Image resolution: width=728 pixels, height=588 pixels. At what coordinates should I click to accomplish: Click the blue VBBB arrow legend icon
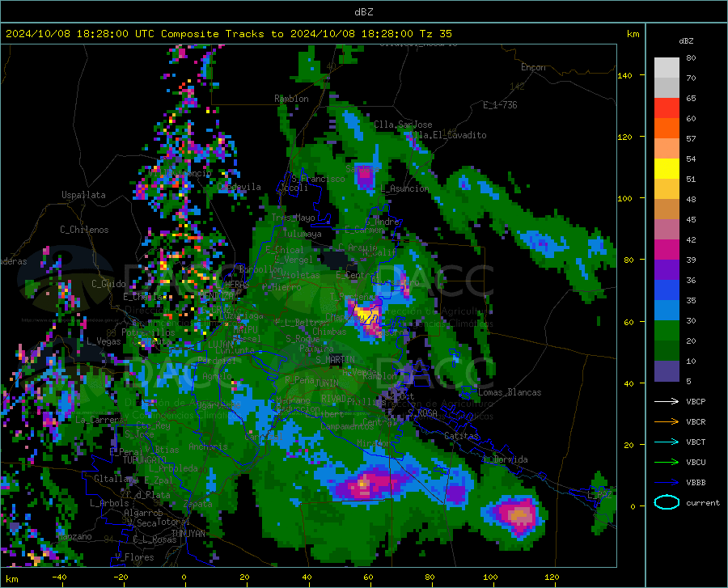tap(667, 482)
